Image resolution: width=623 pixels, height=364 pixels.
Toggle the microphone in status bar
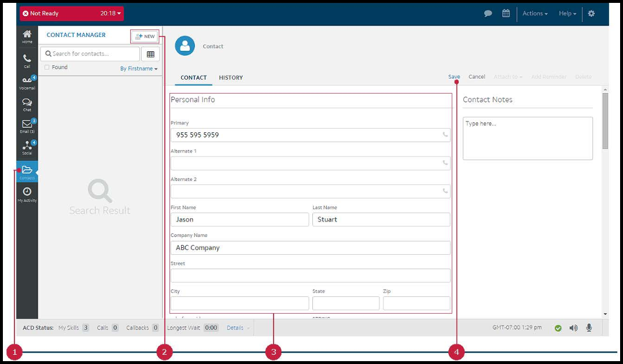tap(589, 328)
